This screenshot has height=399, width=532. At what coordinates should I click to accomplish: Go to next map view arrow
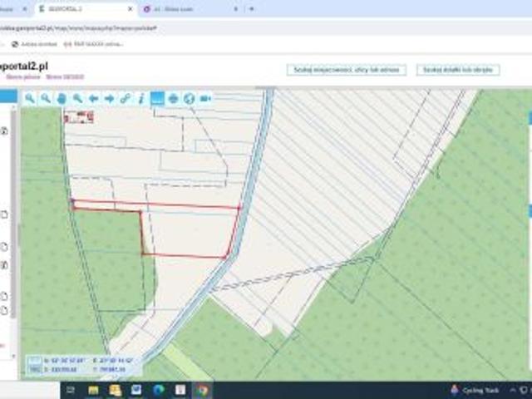click(x=109, y=98)
